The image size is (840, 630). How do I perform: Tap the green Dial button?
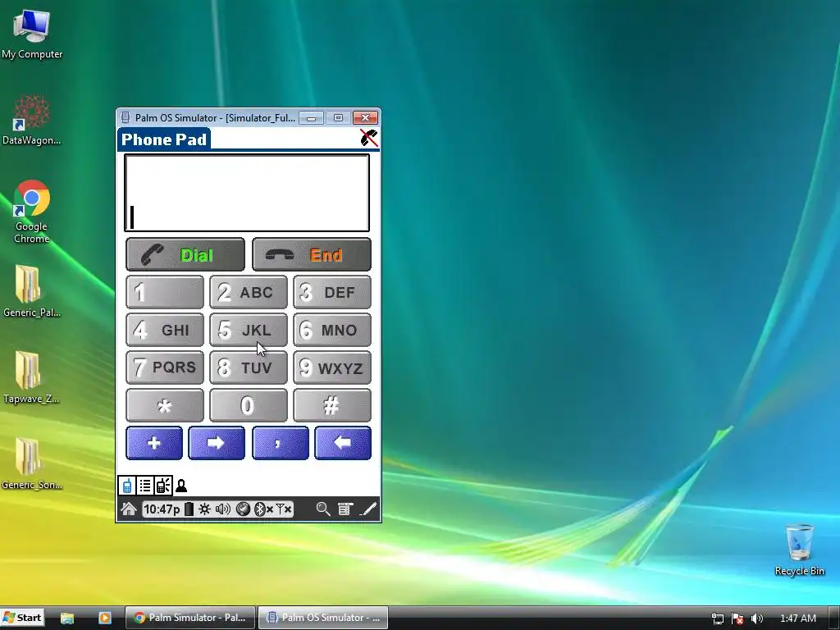pos(185,255)
